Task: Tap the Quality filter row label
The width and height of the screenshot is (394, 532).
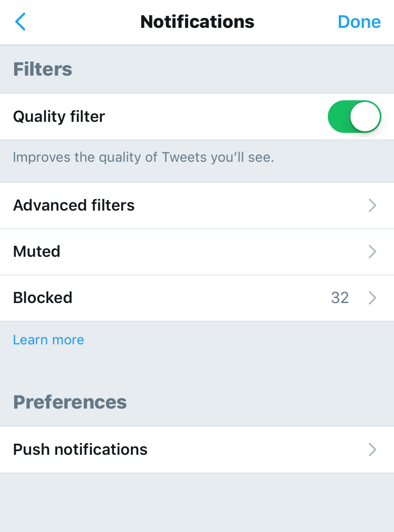Action: (x=59, y=117)
